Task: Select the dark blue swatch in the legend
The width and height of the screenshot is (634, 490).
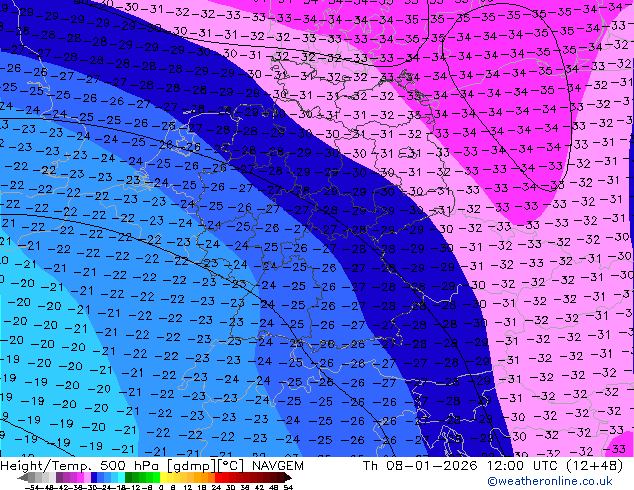Action: pyautogui.click(x=94, y=478)
